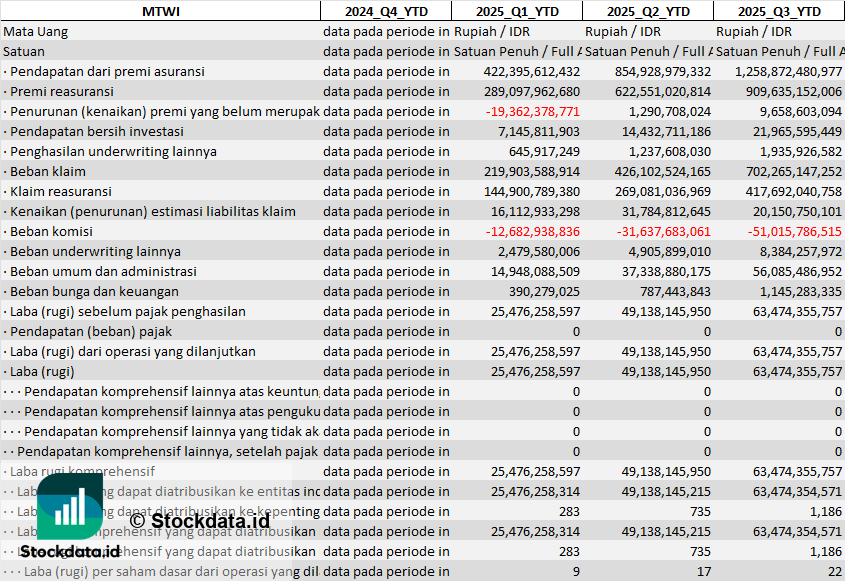Select the per-share value 17
The width and height of the screenshot is (845, 581).
coord(703,571)
